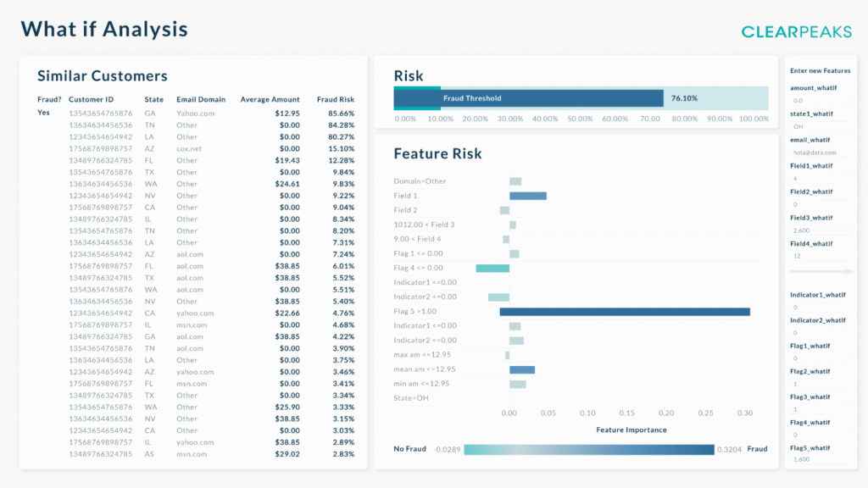868x488 pixels.
Task: Select the first customer row with 85.66% risk
Action: coord(195,113)
